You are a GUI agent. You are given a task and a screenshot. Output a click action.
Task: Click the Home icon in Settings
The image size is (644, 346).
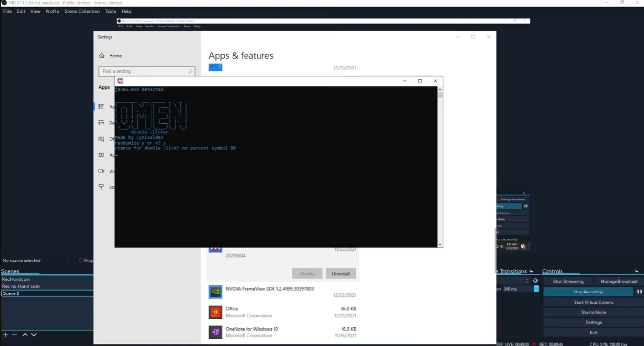[102, 56]
